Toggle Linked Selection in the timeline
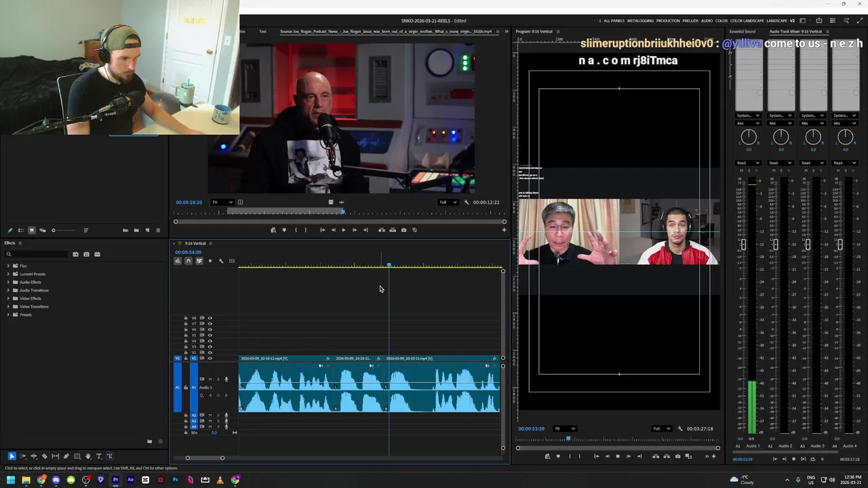This screenshot has width=868, height=488. pos(199,261)
